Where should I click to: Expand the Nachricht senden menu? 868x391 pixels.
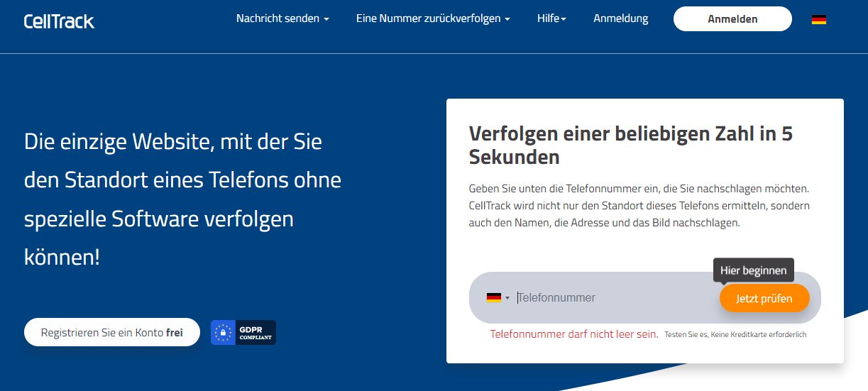pos(282,19)
